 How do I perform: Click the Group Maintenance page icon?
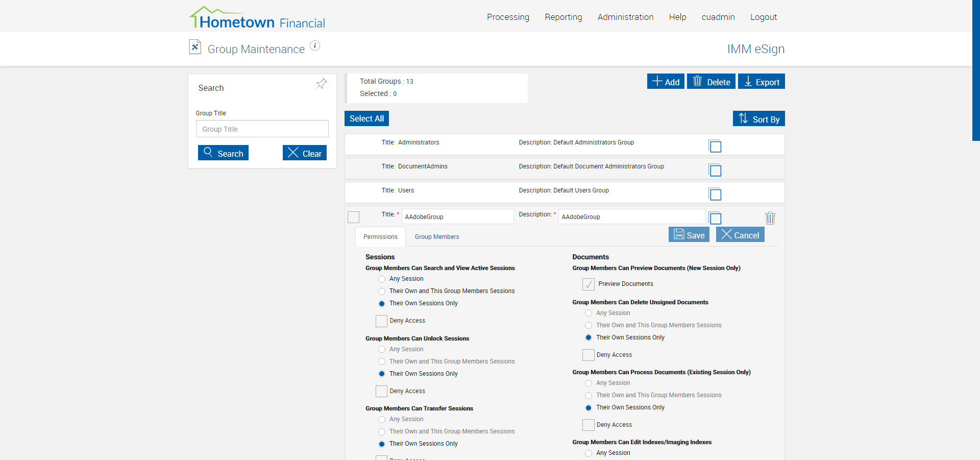click(195, 47)
